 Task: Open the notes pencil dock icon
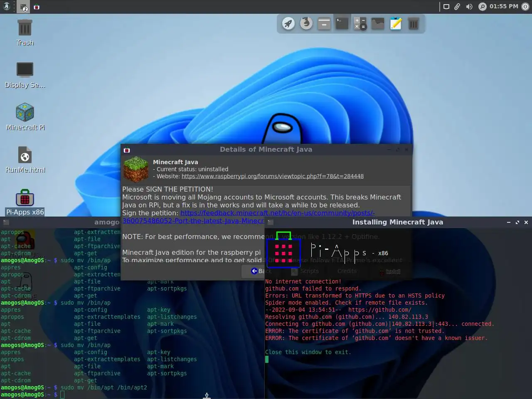[x=396, y=23]
